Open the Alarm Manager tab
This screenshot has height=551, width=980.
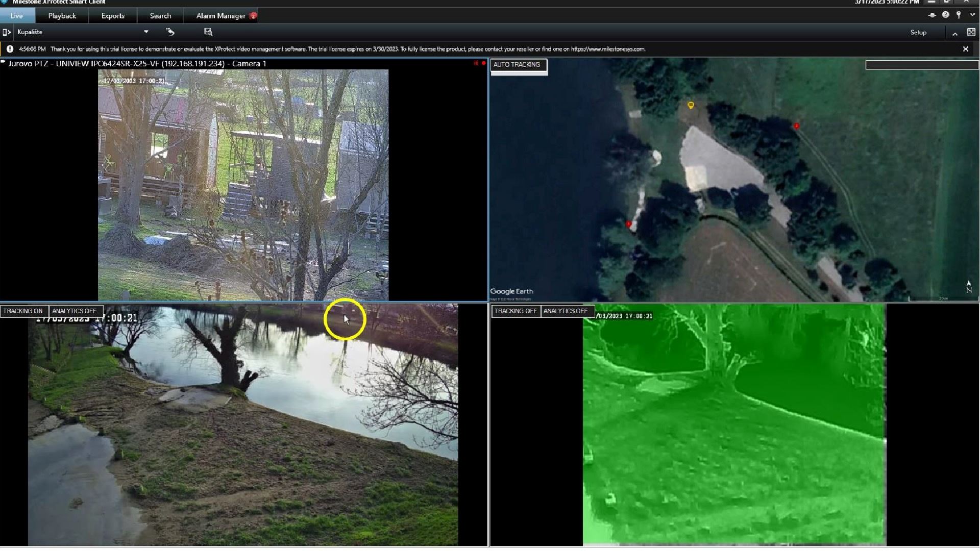221,16
